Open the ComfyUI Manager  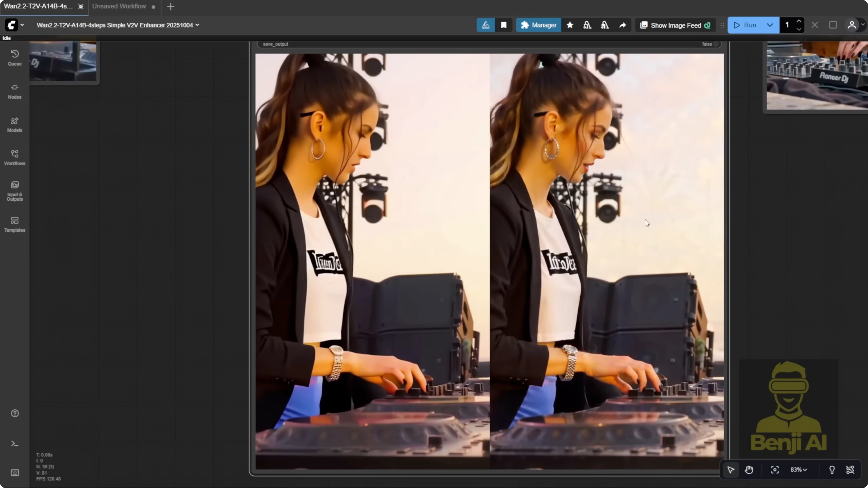pos(538,25)
